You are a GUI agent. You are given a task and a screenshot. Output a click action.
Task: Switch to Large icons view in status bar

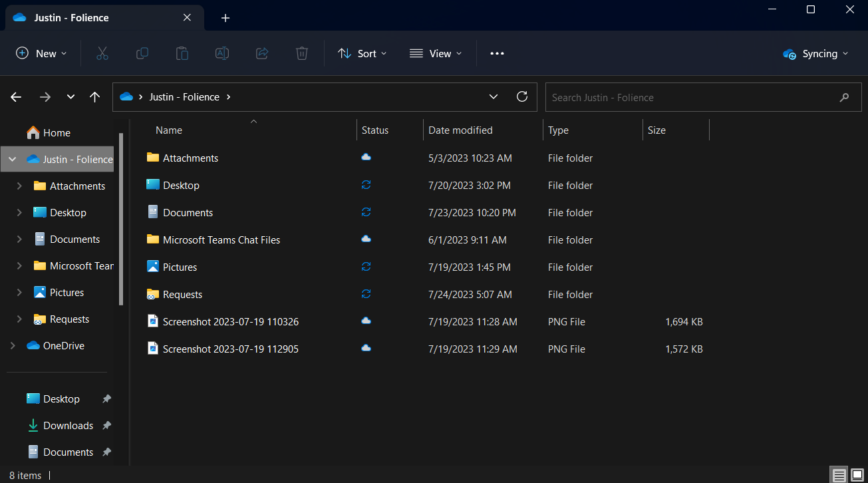(856, 475)
